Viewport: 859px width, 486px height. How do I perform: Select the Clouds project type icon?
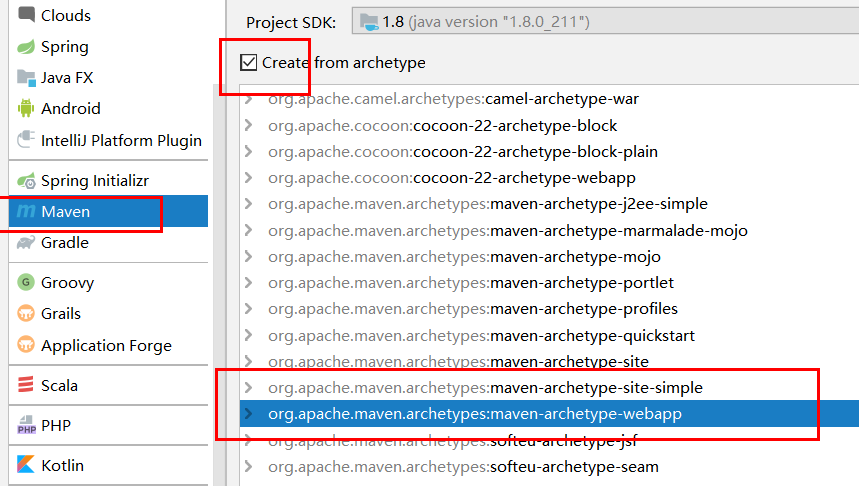[x=26, y=14]
